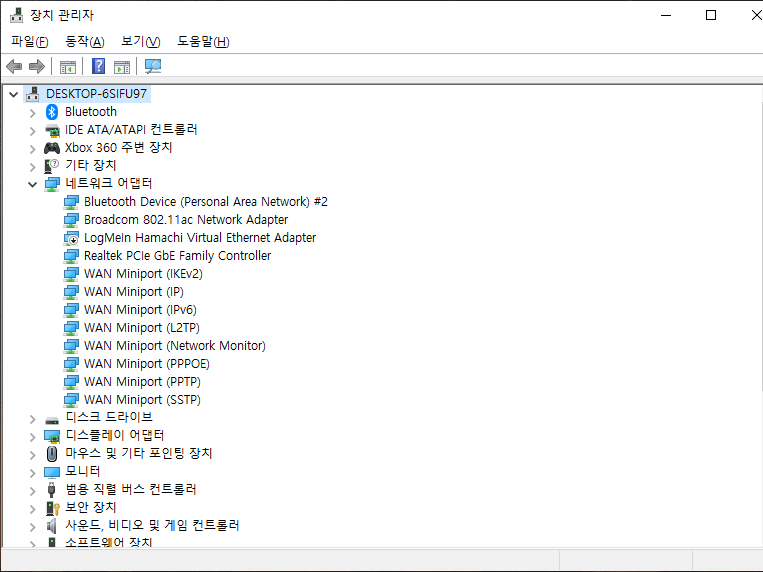The width and height of the screenshot is (763, 572).
Task: Click the LogMeIn Hamachi disabled adapter icon
Action: (x=71, y=238)
